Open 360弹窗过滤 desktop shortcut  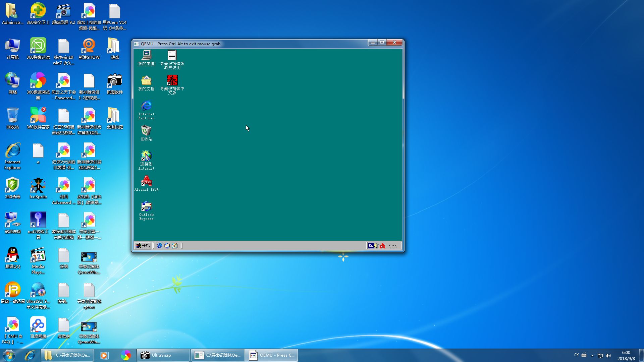pos(38,49)
